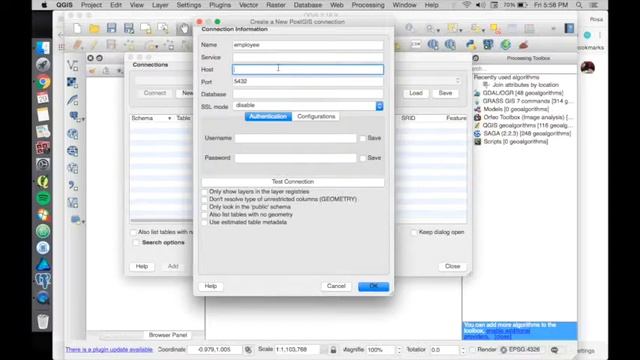The image size is (640, 360).
Task: Click the New Project icon in toolbar
Action: 77,28
